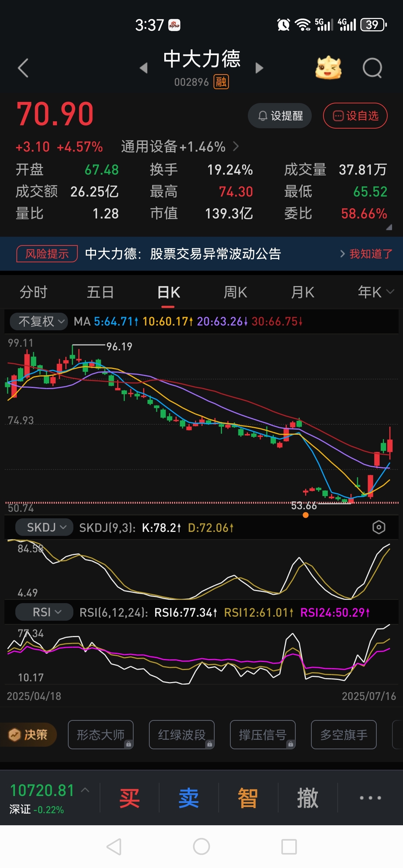The image size is (403, 868).
Task: Tap the stock name 中大力德 title
Action: tap(202, 59)
